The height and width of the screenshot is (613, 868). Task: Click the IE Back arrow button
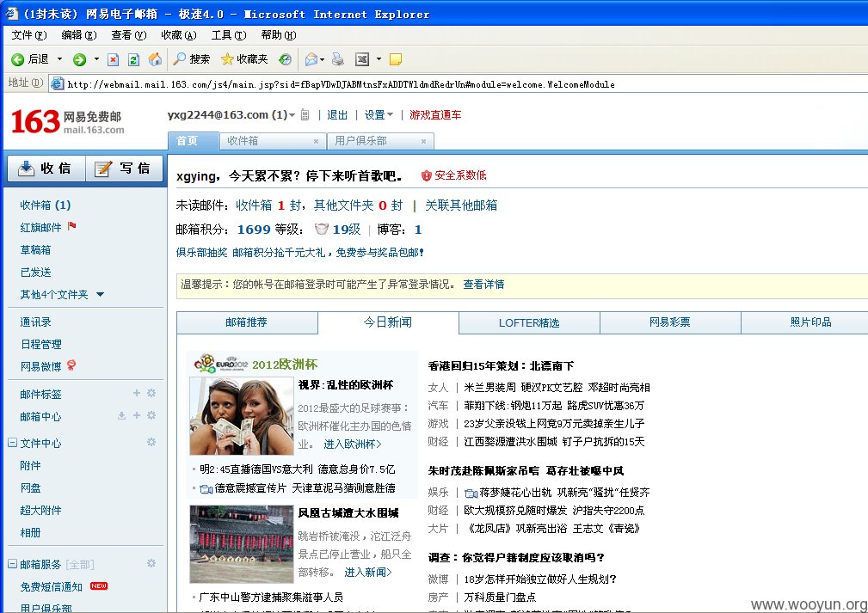(x=18, y=59)
